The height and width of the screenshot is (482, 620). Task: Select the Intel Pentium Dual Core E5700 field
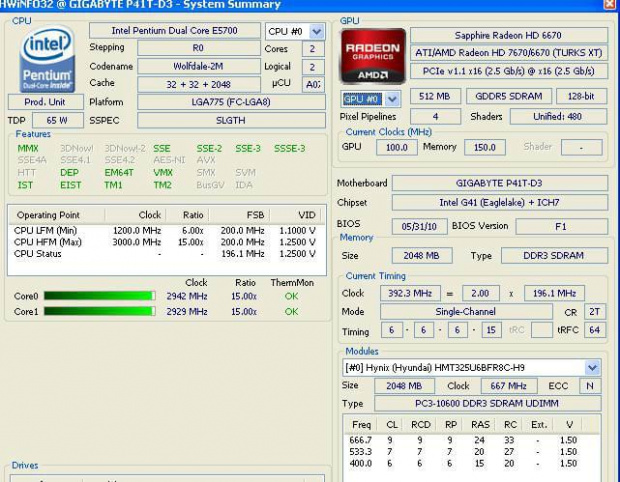[174, 31]
